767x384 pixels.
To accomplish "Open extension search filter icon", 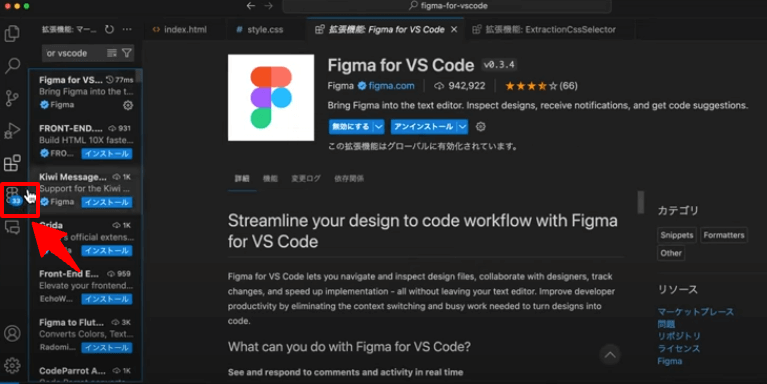I will (127, 53).
